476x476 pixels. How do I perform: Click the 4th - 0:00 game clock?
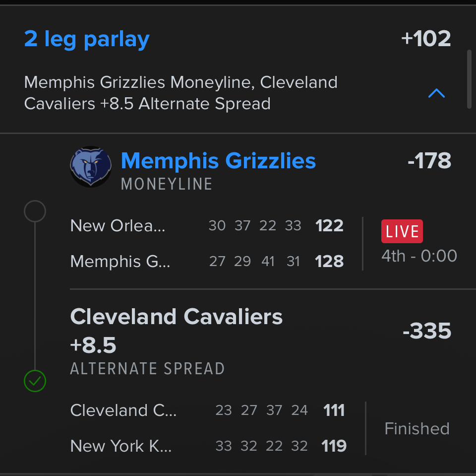[x=419, y=256]
